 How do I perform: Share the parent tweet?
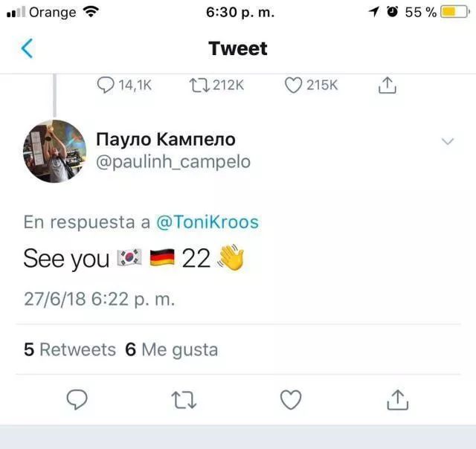[x=387, y=85]
